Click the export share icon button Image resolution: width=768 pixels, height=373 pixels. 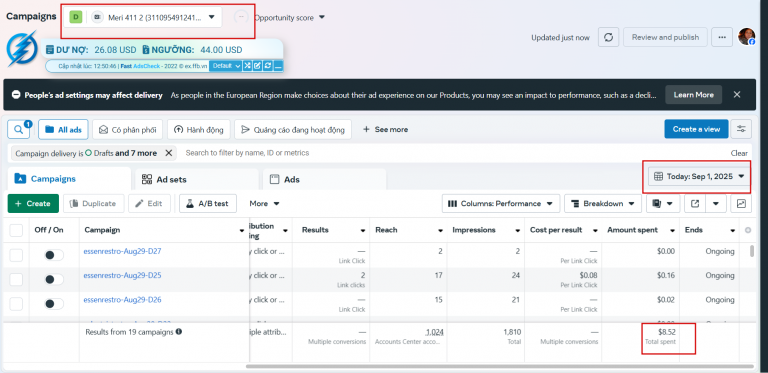[x=695, y=204]
